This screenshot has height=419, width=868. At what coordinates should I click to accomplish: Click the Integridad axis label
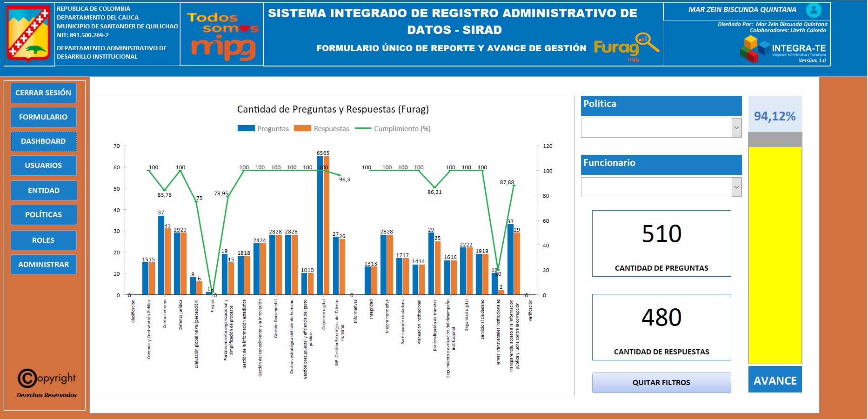coord(371,309)
